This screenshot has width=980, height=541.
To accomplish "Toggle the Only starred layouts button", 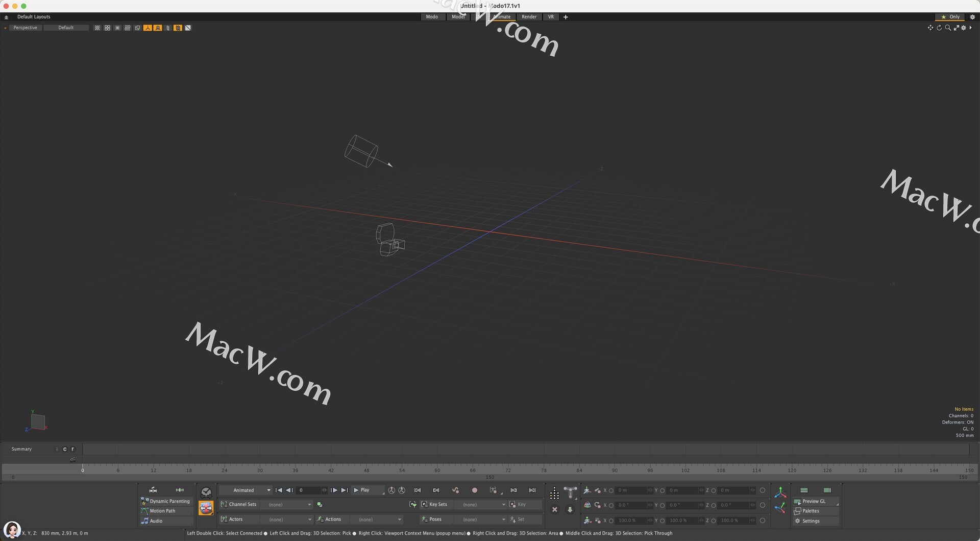I will point(950,17).
